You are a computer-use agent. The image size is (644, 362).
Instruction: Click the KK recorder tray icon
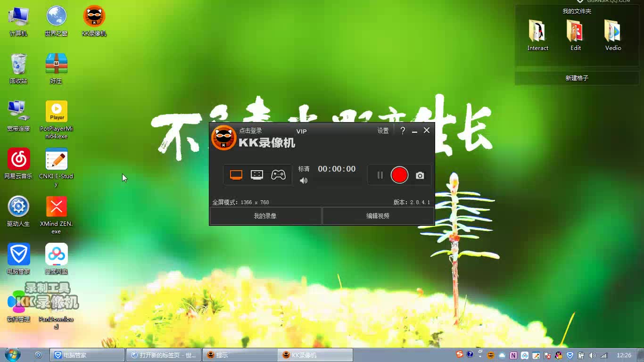click(x=491, y=355)
